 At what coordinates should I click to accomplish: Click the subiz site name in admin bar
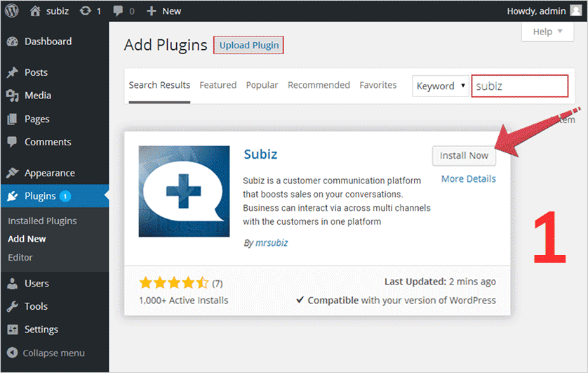point(58,11)
